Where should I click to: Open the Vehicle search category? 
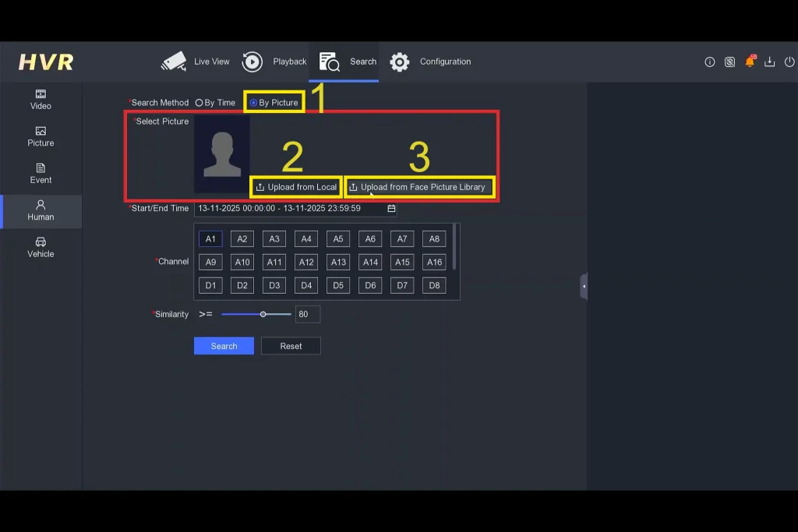pyautogui.click(x=41, y=247)
